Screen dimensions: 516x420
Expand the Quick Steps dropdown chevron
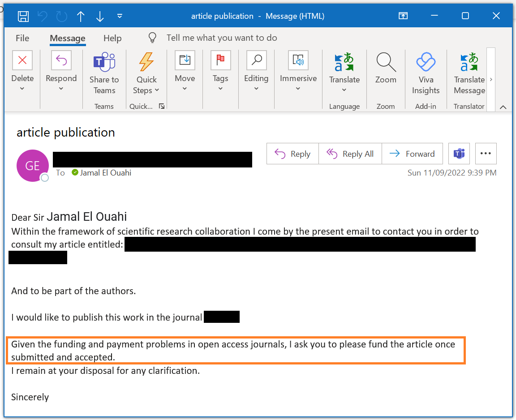click(x=157, y=90)
